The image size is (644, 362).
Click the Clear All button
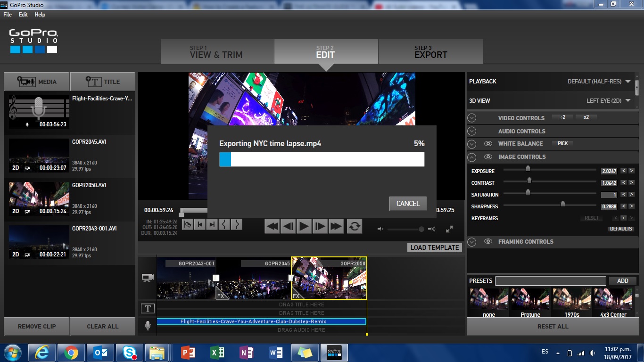pyautogui.click(x=103, y=326)
